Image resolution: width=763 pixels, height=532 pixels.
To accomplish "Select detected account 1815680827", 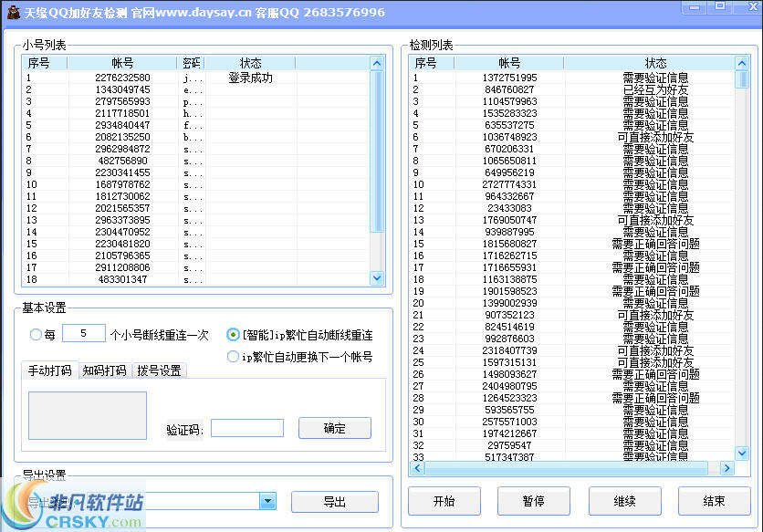I will coord(509,244).
